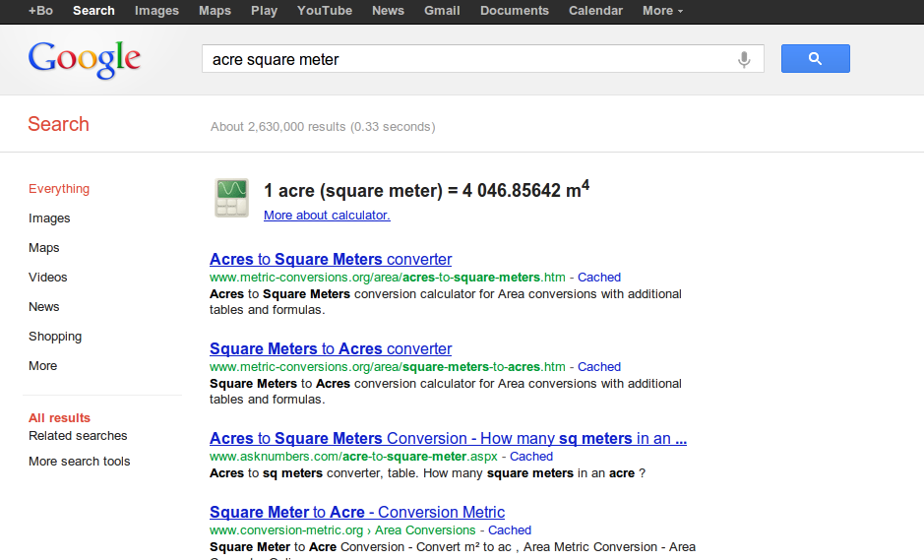Click URL www.asknumbers.com/acre-to-square-meter.aspx
924x560 pixels.
tap(353, 457)
